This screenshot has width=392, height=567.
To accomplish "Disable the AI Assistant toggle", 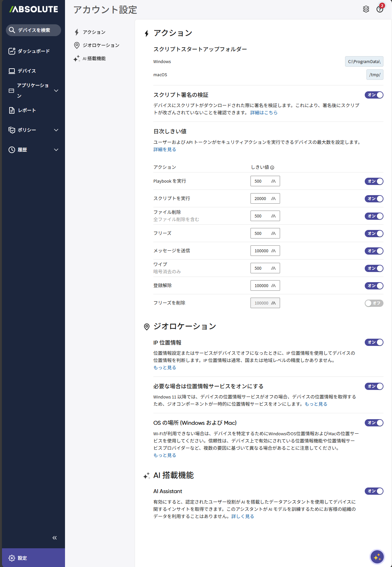I will pyautogui.click(x=374, y=491).
